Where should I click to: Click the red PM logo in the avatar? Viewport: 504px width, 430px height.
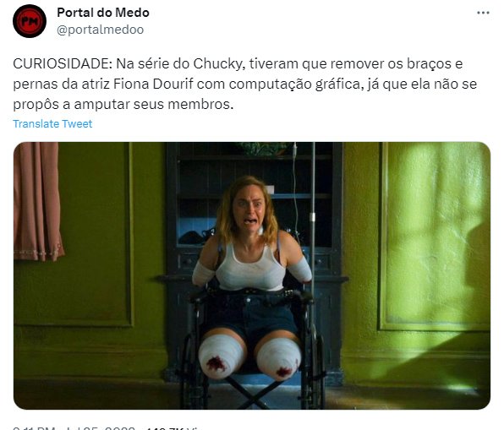pos(30,21)
